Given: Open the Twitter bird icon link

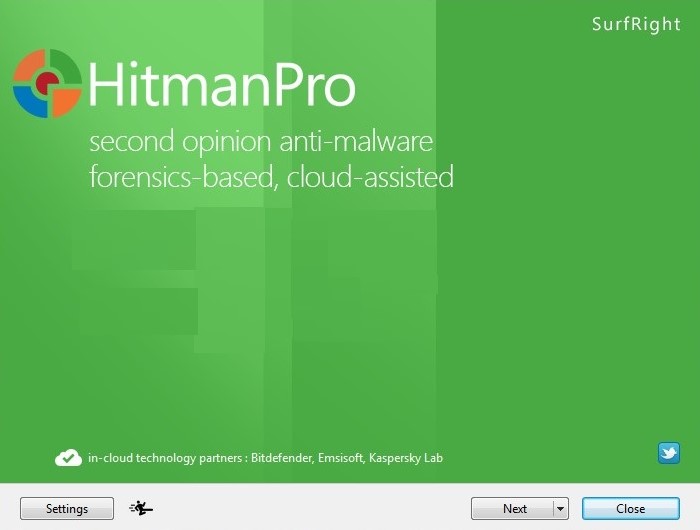Looking at the screenshot, I should point(669,453).
